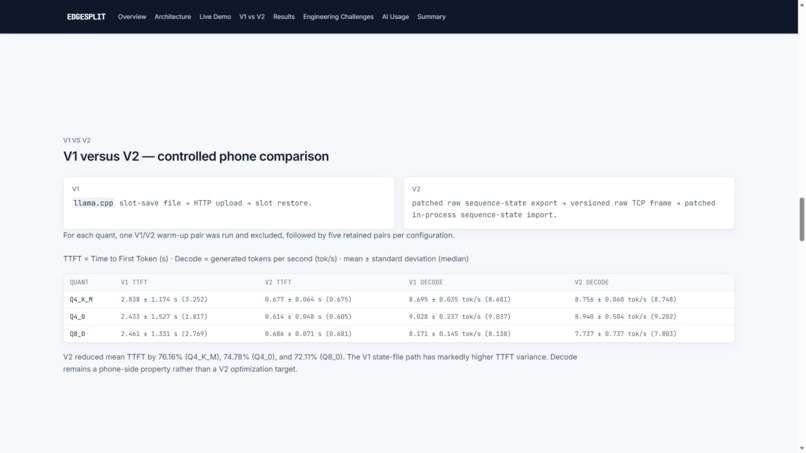Screen dimensions: 806x453
Task: Open the Summary nav link
Action: (x=431, y=17)
